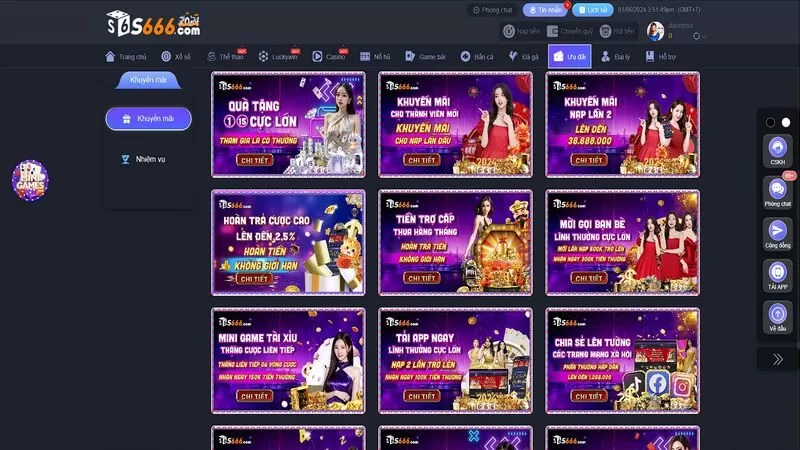The height and width of the screenshot is (450, 800).
Task: Expand the account dropdown arrow beside username
Action: (705, 37)
